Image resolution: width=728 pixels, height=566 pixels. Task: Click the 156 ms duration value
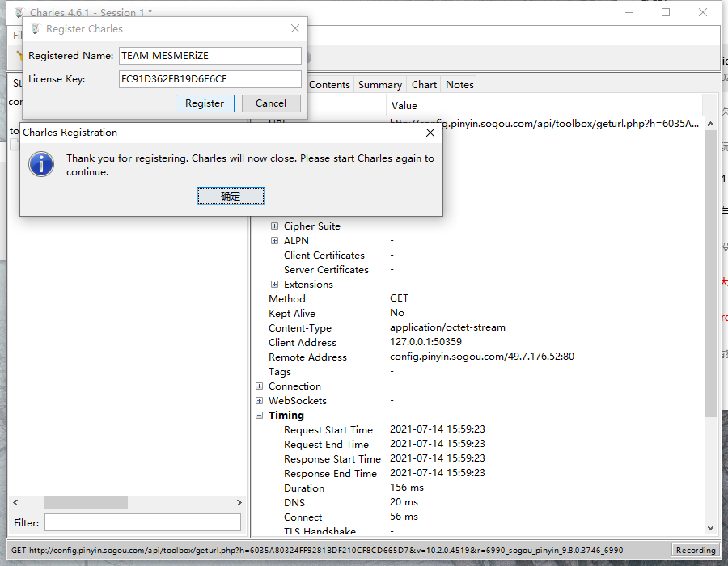tap(407, 488)
